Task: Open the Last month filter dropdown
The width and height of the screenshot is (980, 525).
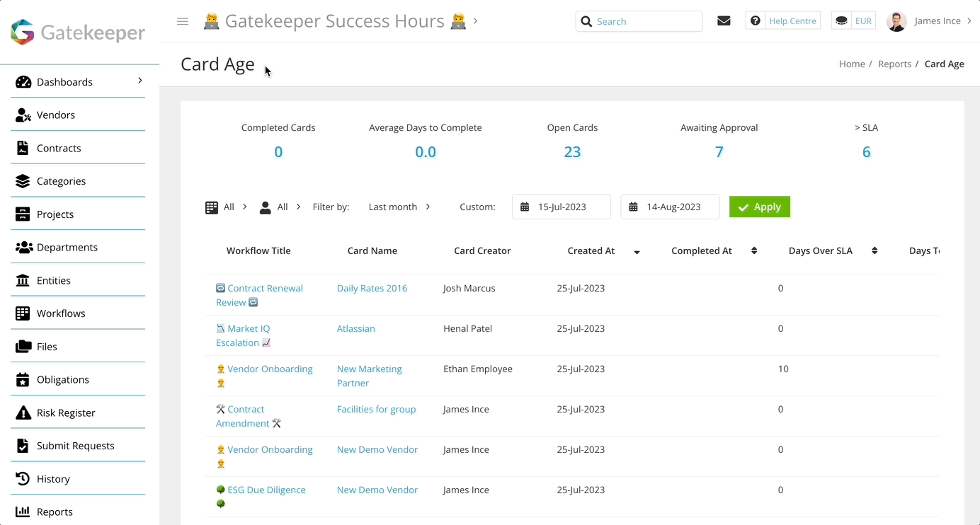Action: (399, 207)
